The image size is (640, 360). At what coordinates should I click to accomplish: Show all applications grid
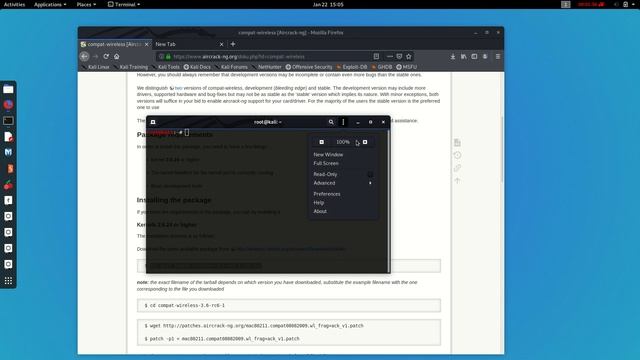click(x=8, y=281)
